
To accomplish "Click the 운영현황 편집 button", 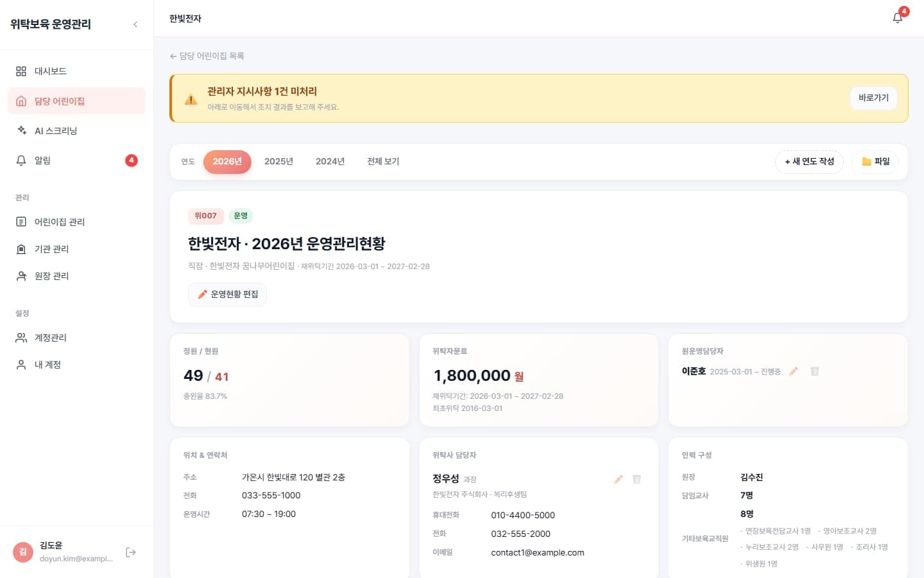I will pyautogui.click(x=227, y=294).
